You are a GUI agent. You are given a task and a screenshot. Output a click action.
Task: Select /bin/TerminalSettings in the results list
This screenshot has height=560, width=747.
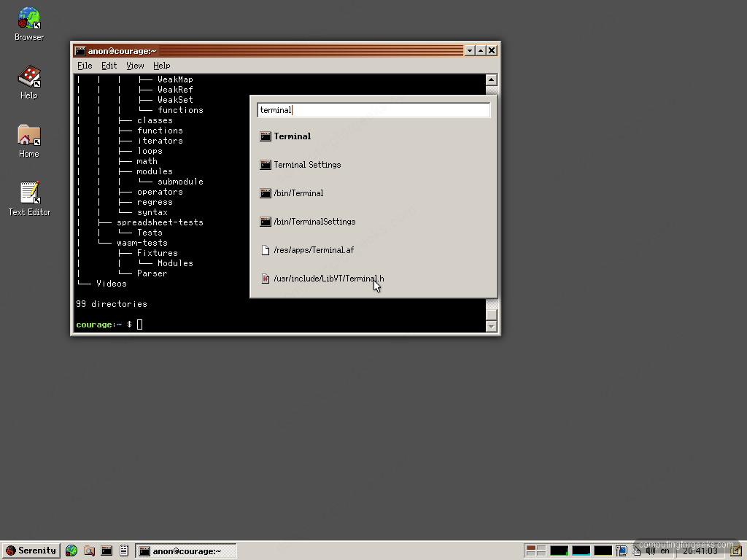click(x=373, y=222)
